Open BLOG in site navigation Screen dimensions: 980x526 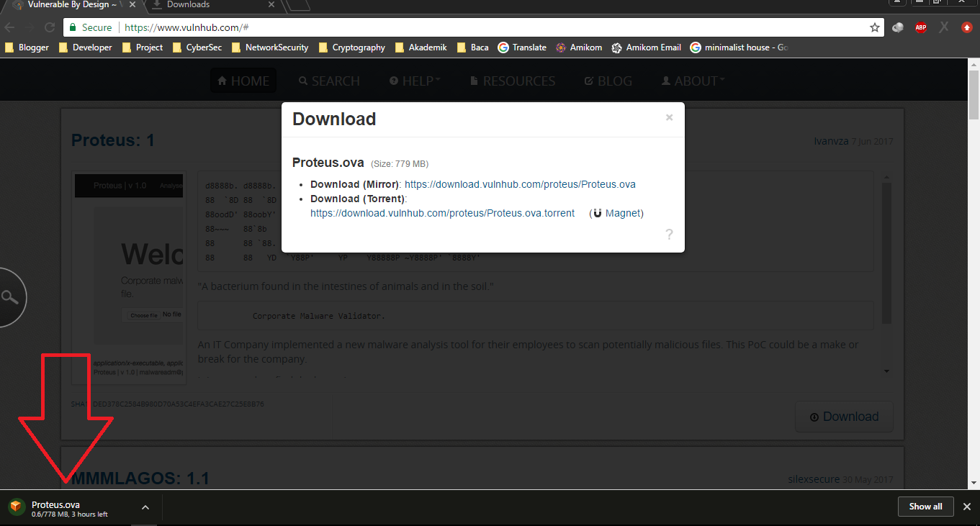tap(608, 81)
